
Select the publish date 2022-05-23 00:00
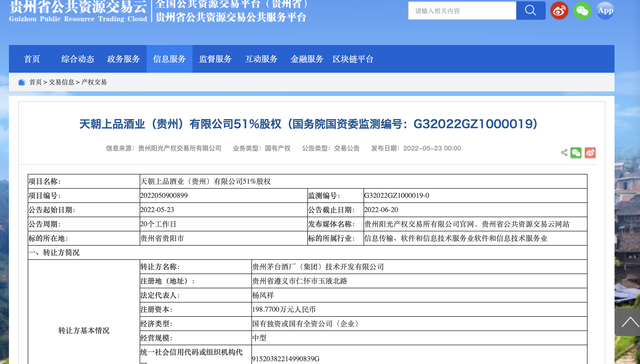click(432, 149)
